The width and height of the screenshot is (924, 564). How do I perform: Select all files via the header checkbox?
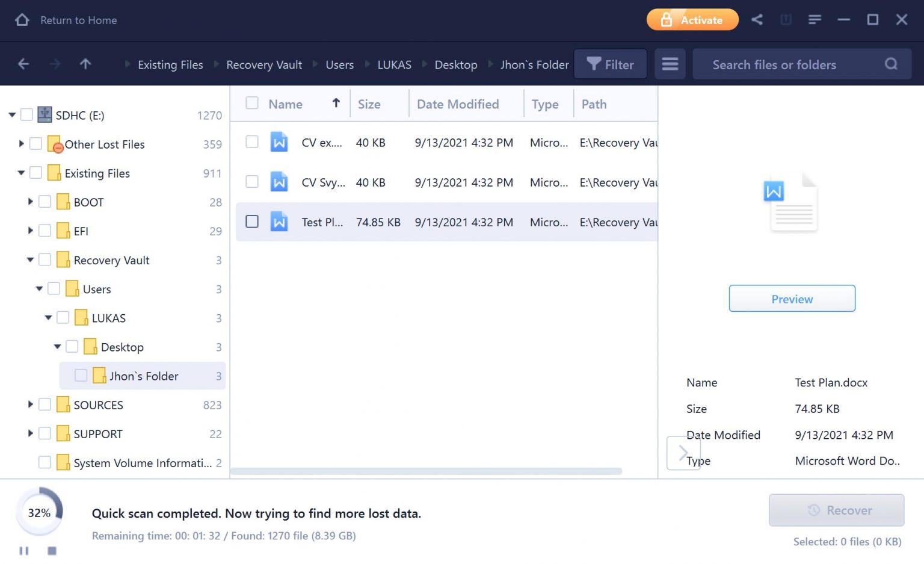(252, 103)
